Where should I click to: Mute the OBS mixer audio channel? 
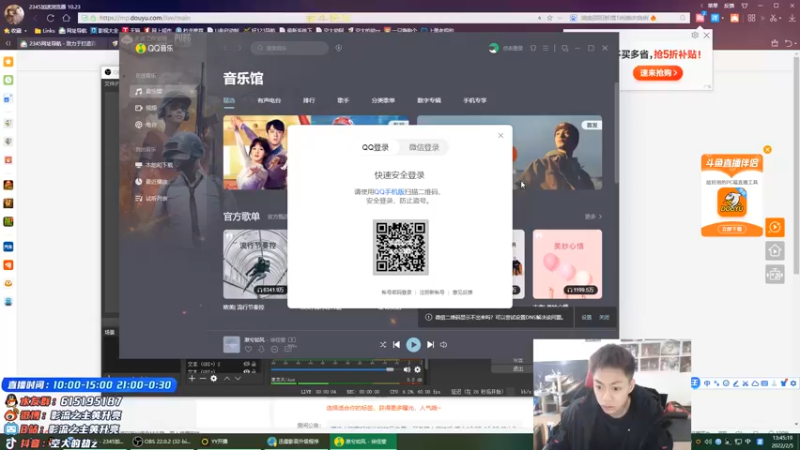(x=407, y=369)
